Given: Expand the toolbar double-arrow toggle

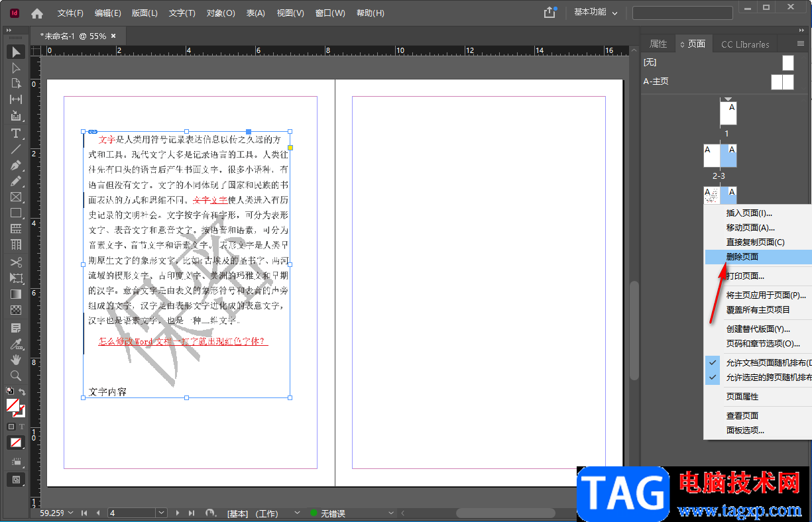Looking at the screenshot, I should [9, 30].
